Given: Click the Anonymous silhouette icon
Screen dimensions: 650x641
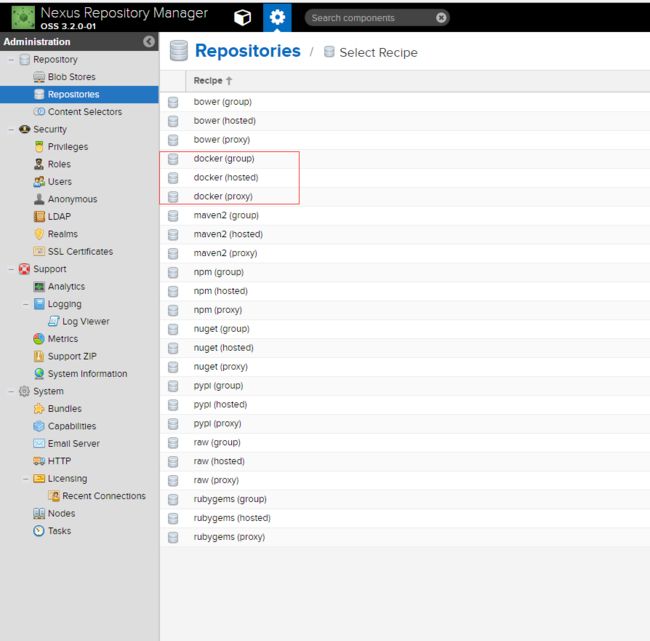Looking at the screenshot, I should pyautogui.click(x=39, y=199).
